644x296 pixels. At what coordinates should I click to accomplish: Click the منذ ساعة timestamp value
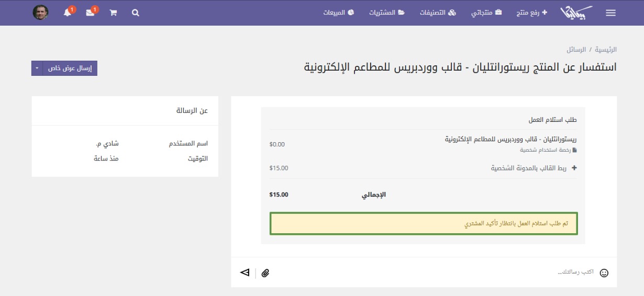[x=106, y=158]
